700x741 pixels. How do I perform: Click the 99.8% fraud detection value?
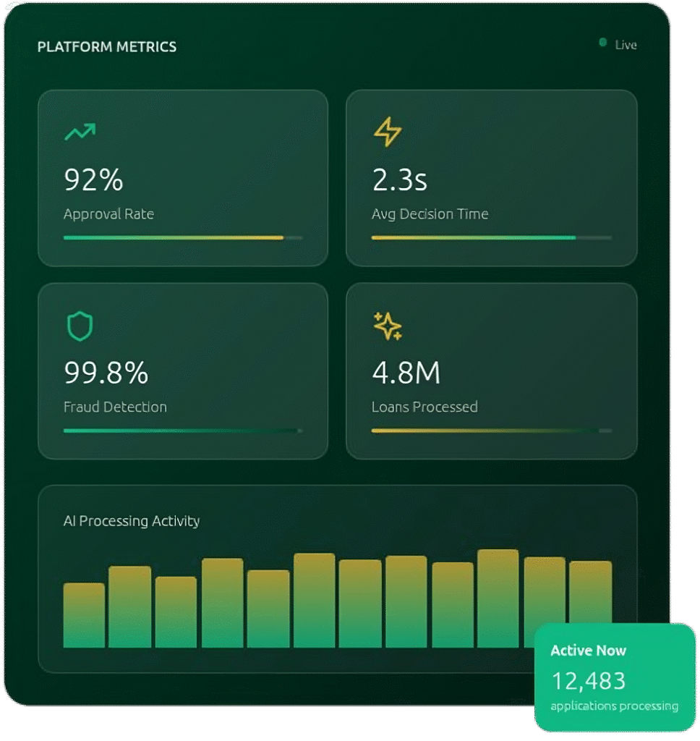106,373
